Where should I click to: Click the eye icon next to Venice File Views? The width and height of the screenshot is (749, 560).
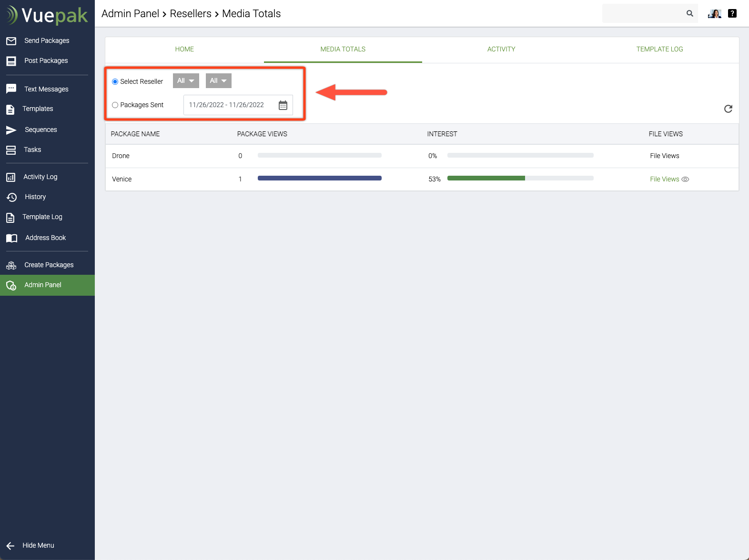point(685,180)
